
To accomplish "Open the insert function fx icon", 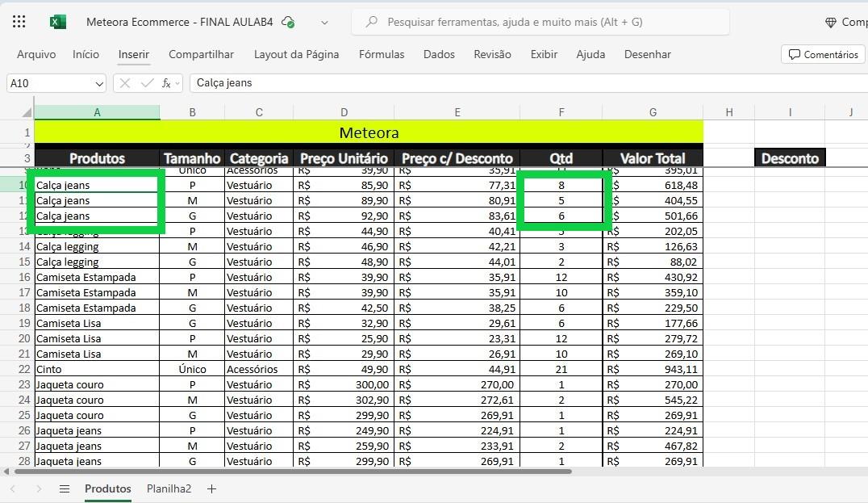I will point(166,83).
